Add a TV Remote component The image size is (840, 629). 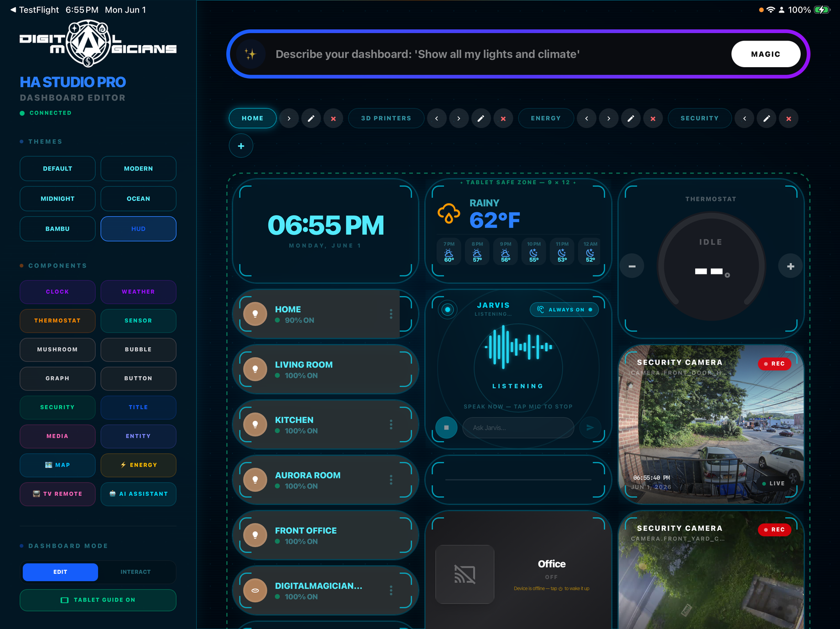coord(58,494)
